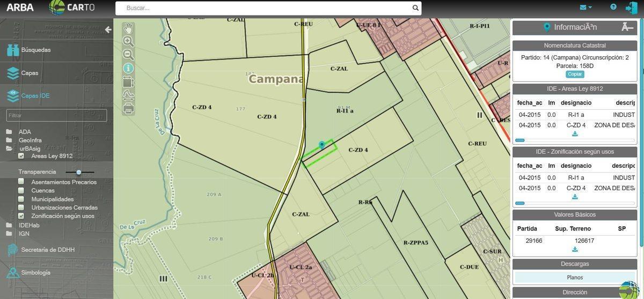Collapse the left sidebar with the arrow
This screenshot has width=644, height=299.
[108, 29]
